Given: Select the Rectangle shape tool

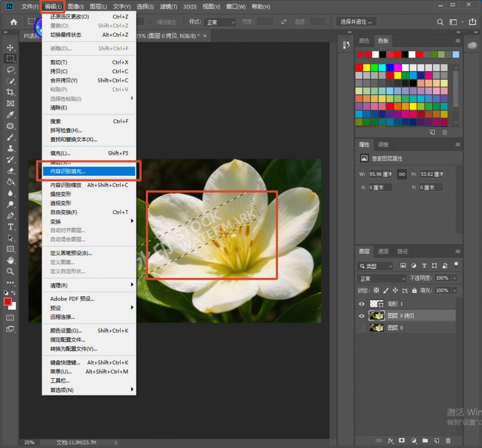Looking at the screenshot, I should coord(10,249).
